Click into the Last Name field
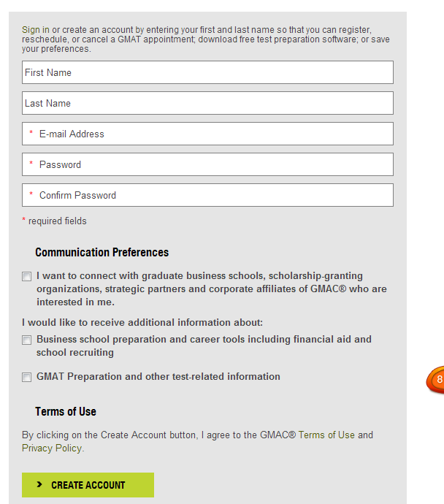This screenshot has height=504, width=444. [x=207, y=103]
